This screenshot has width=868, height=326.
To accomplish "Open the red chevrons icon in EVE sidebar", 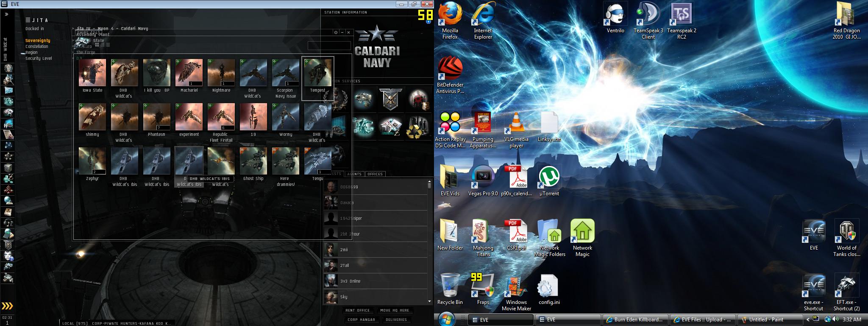I will coord(8,189).
